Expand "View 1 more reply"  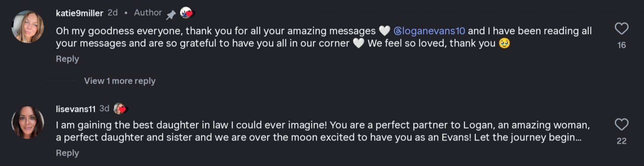click(120, 81)
